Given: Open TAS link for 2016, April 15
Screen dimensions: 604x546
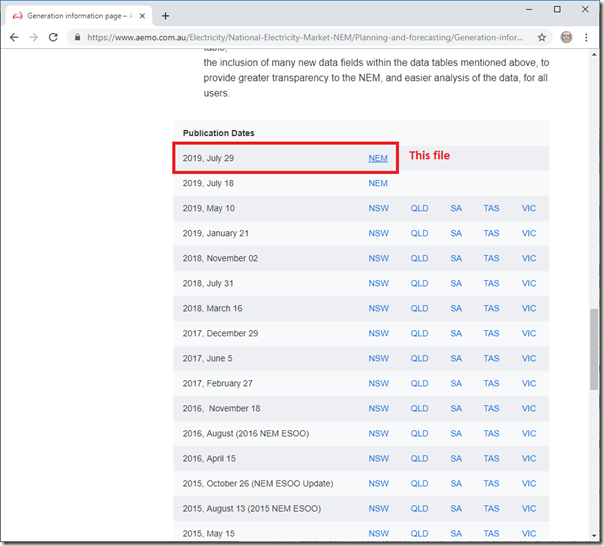Looking at the screenshot, I should (x=492, y=459).
